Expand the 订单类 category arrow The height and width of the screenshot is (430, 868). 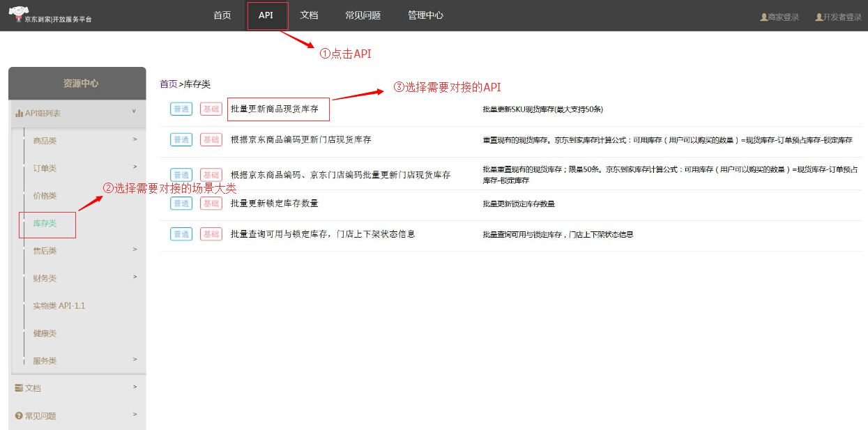click(135, 167)
